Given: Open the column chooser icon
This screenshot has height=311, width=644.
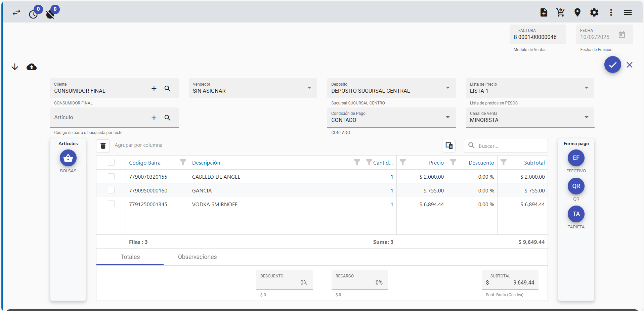Looking at the screenshot, I should (449, 146).
